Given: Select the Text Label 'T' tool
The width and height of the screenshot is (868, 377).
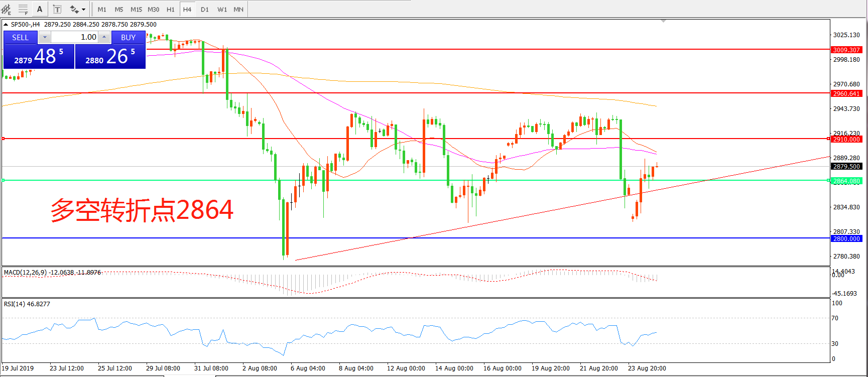Looking at the screenshot, I should coord(57,9).
